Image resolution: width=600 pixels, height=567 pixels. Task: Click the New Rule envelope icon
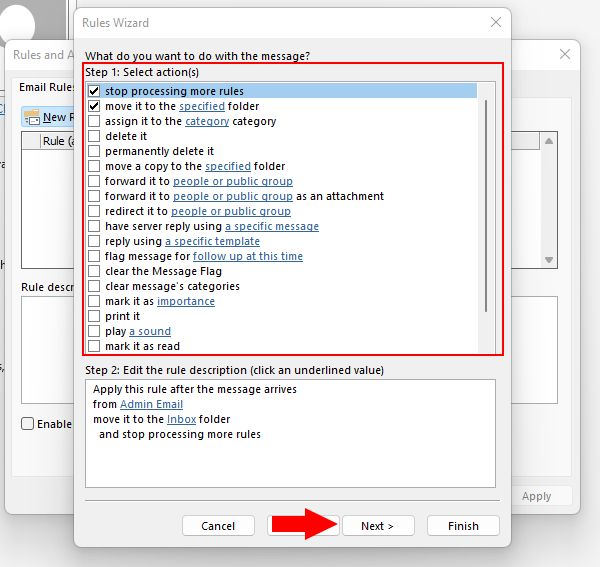click(33, 117)
